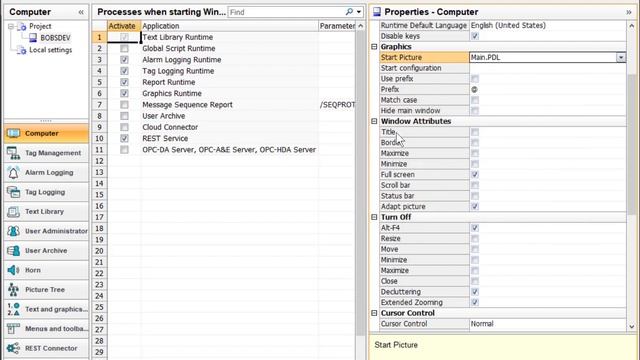Collapse the Window Attributes group

click(374, 121)
